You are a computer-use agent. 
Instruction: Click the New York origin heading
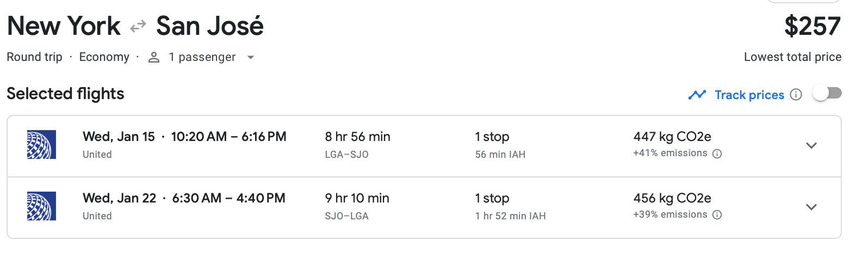[64, 26]
